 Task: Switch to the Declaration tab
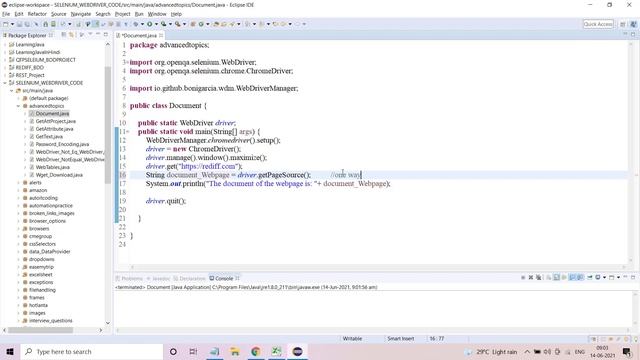click(x=189, y=278)
